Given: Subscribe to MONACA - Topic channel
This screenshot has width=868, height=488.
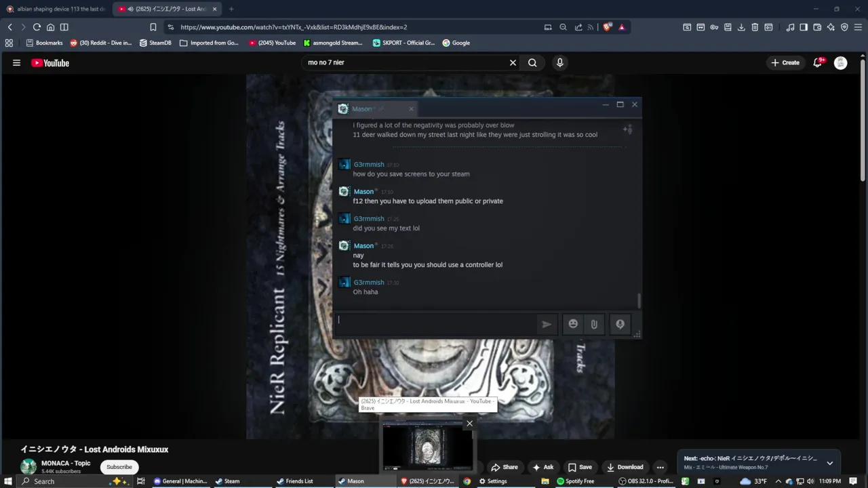Looking at the screenshot, I should (x=119, y=467).
